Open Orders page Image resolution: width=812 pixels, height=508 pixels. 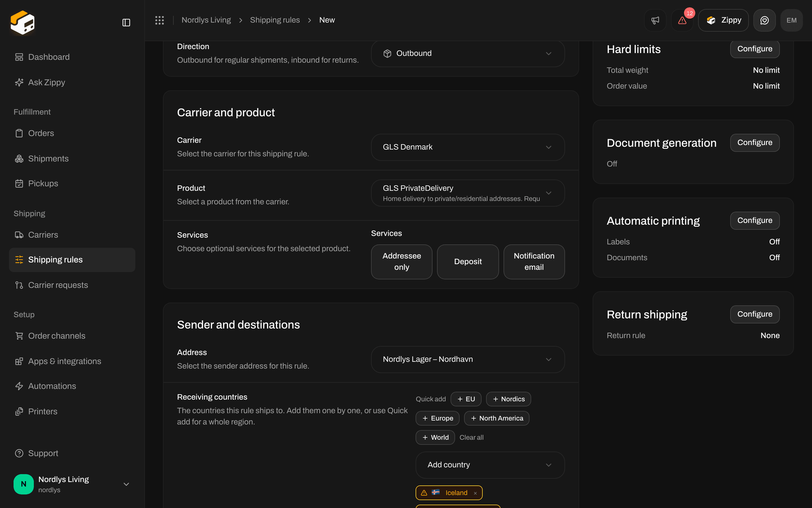pos(72,133)
